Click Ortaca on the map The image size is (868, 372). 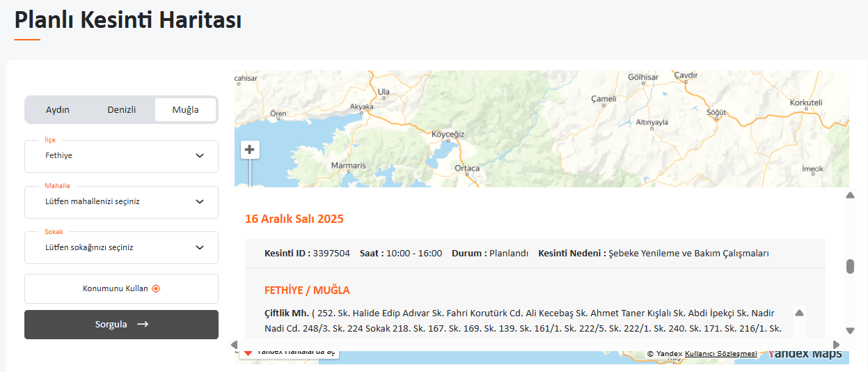tap(467, 169)
